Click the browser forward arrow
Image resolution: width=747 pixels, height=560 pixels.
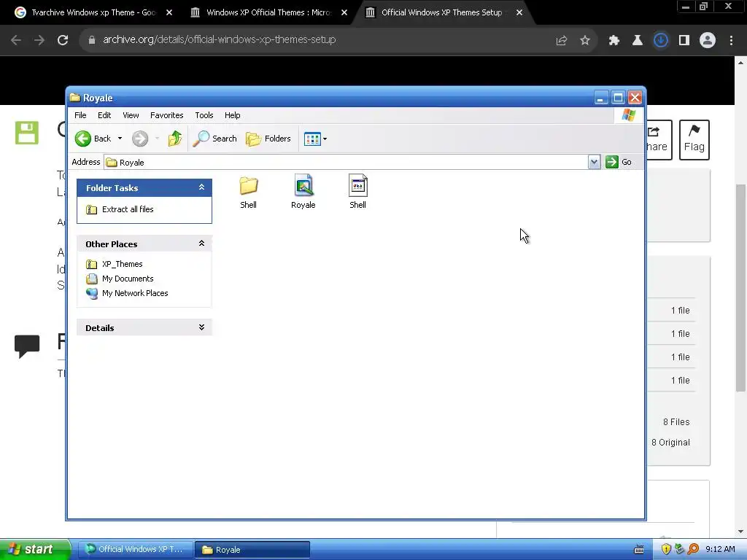[39, 40]
